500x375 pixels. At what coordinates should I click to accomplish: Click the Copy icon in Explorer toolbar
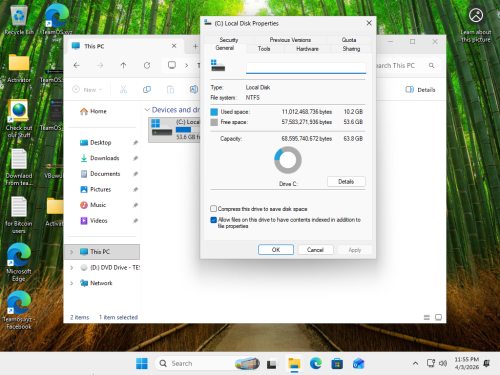pyautogui.click(x=147, y=89)
